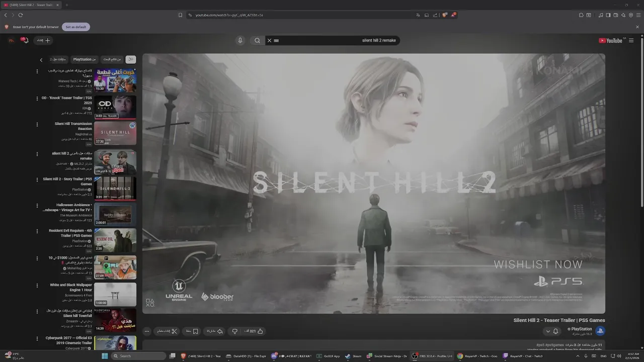The width and height of the screenshot is (644, 362).
Task: Click the Share arrow button below the video
Action: pos(215,331)
